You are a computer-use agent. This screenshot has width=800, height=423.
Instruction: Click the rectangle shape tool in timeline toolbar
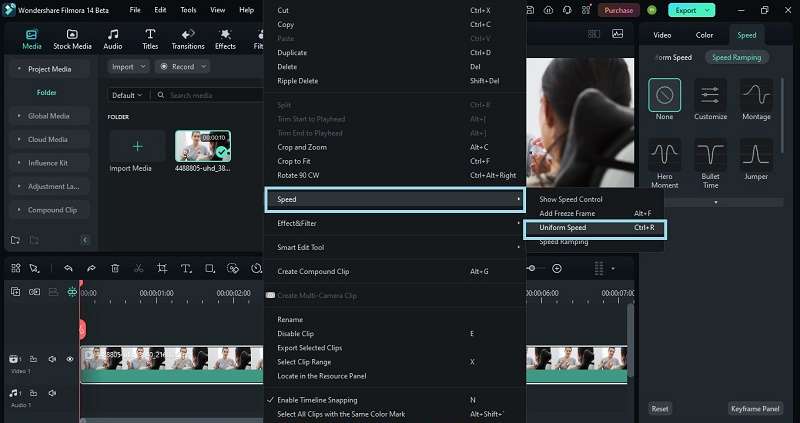pos(210,268)
